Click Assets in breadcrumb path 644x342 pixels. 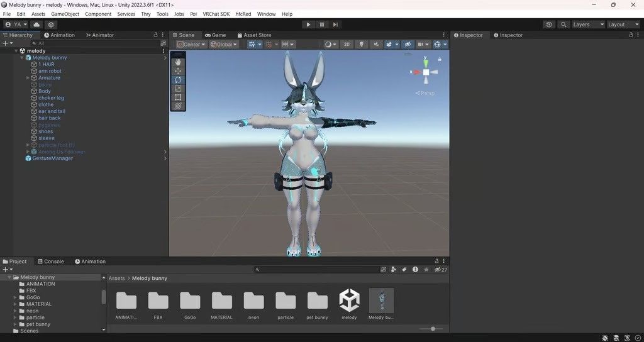coord(116,279)
